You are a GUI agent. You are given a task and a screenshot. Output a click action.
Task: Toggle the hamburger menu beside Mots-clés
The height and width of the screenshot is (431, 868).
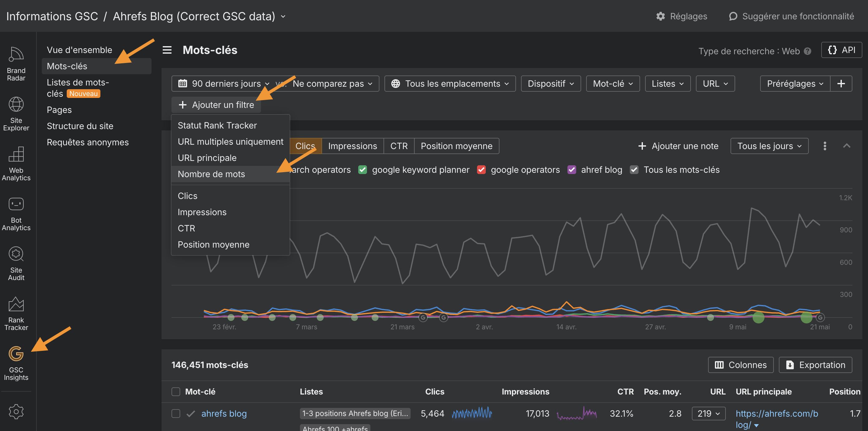click(167, 50)
